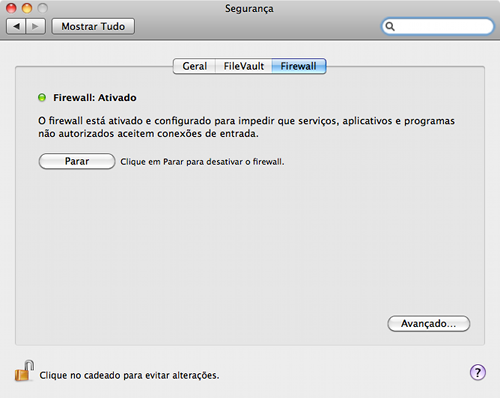Image resolution: width=500 pixels, height=398 pixels.
Task: Click the green firewall status indicator
Action: click(x=42, y=98)
